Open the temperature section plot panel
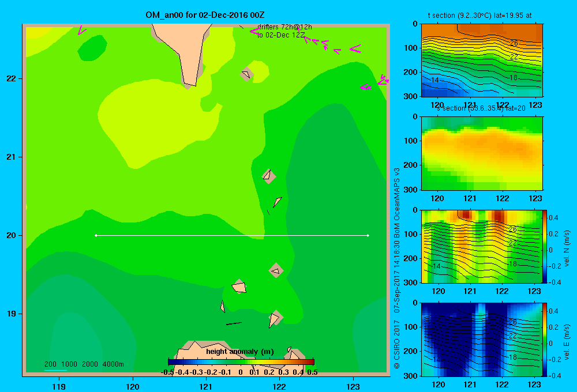 click(x=482, y=61)
